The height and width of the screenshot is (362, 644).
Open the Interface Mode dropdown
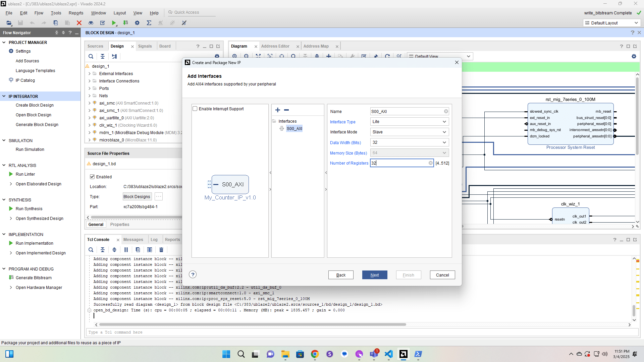click(409, 132)
